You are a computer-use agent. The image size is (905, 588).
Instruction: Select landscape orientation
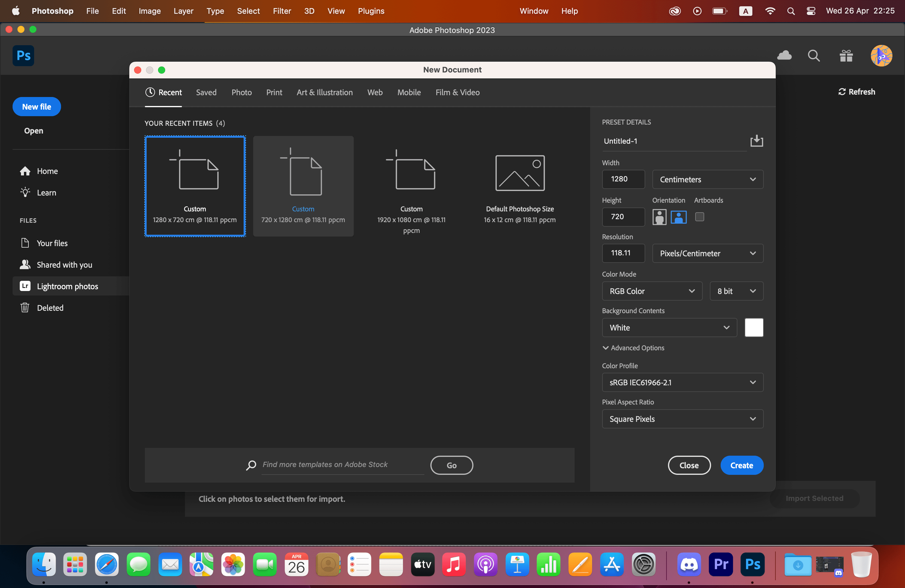679,217
